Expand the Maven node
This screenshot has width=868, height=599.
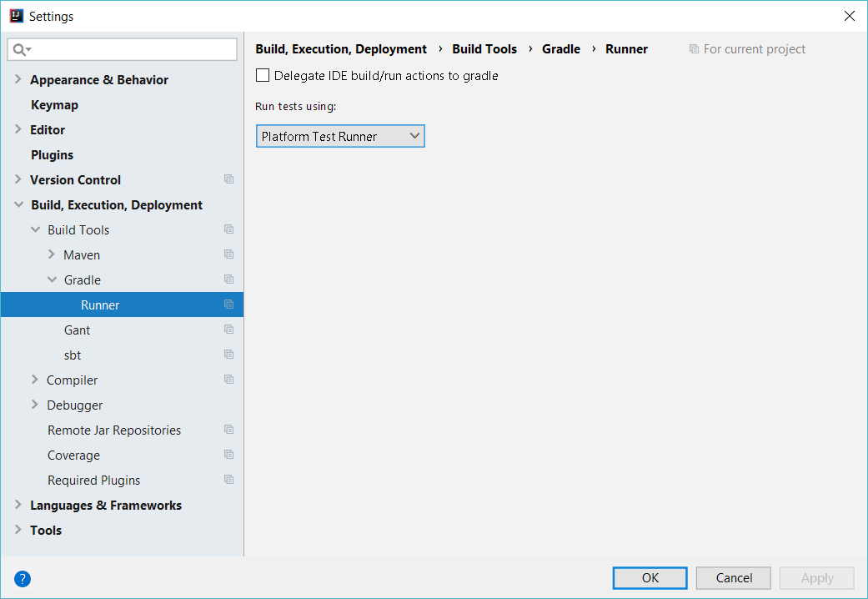(x=52, y=254)
